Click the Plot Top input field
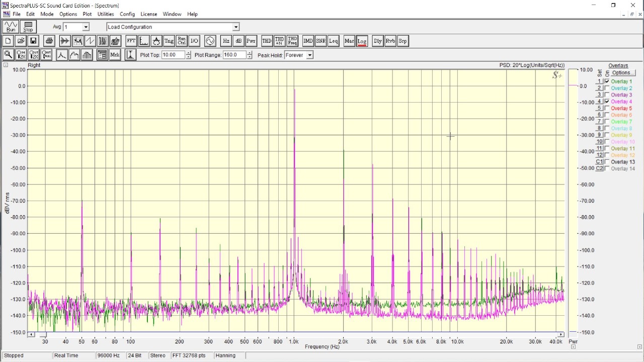The height and width of the screenshot is (362, 644). [x=173, y=55]
